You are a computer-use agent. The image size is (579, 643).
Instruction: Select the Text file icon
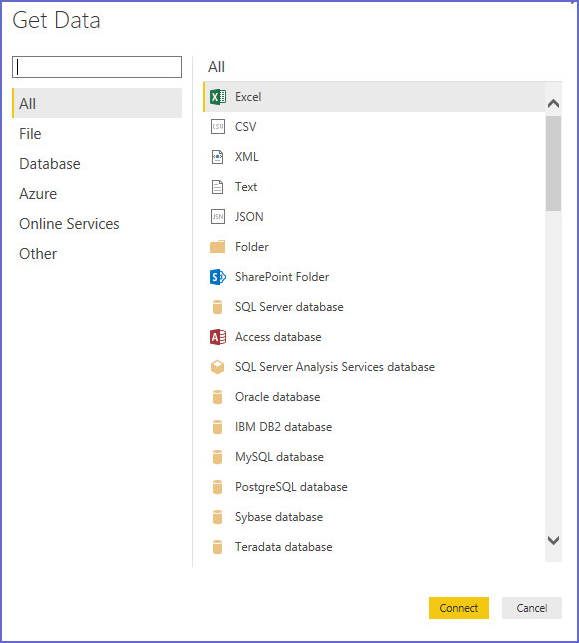coord(218,187)
